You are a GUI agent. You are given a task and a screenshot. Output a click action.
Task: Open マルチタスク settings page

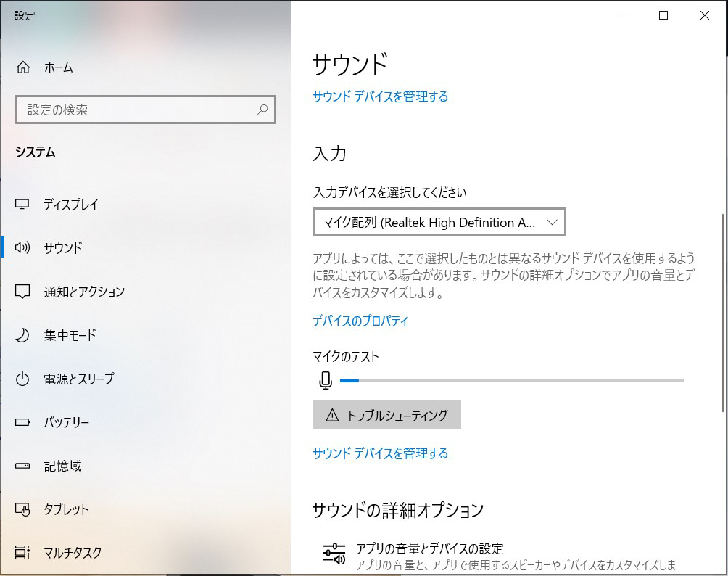pos(73,553)
